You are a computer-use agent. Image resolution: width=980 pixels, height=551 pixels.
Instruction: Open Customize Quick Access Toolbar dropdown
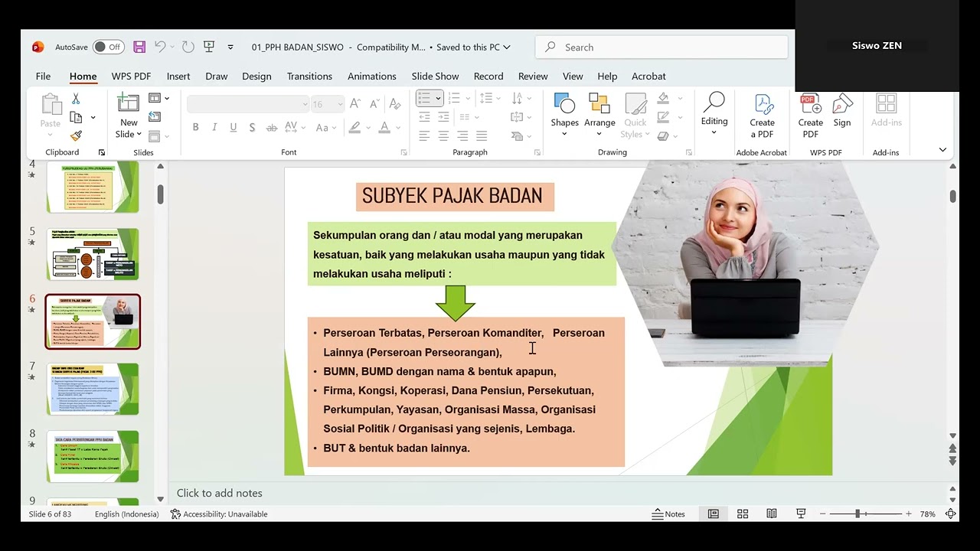tap(230, 47)
